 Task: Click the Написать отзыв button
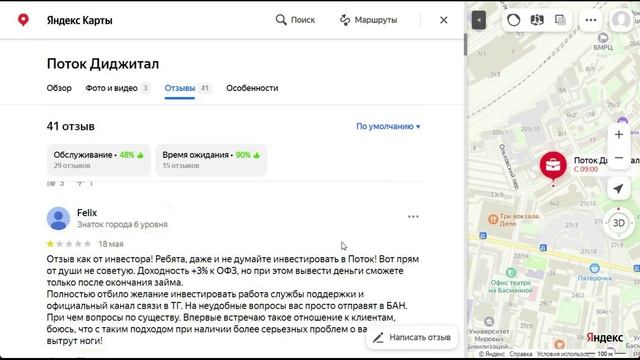tap(412, 338)
